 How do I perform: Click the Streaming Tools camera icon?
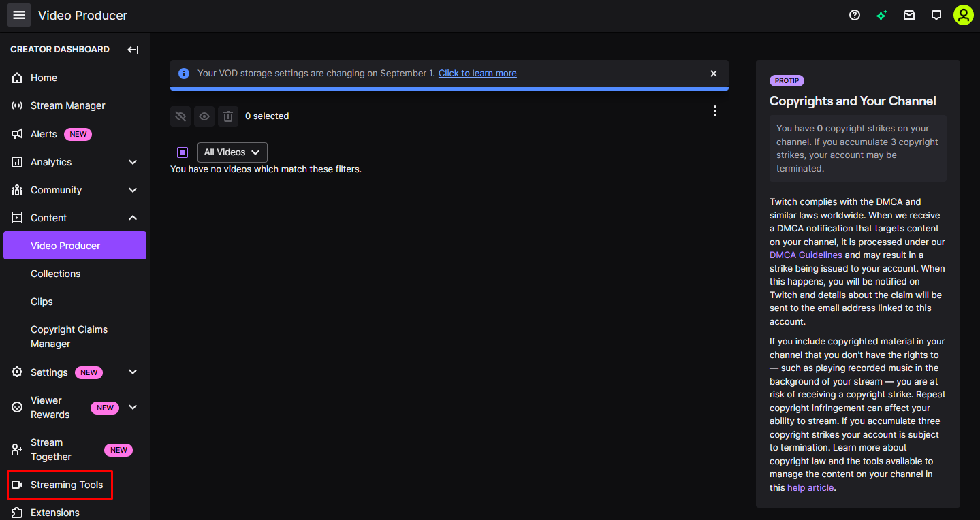(17, 485)
